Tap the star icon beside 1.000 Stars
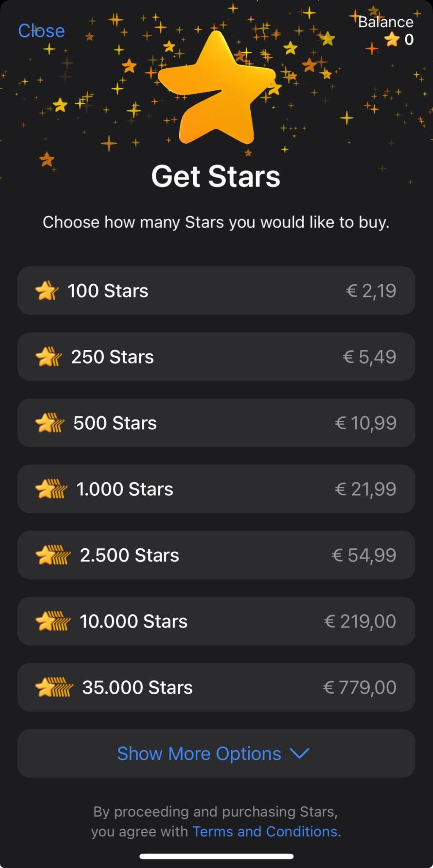This screenshot has width=433, height=868. (51, 489)
